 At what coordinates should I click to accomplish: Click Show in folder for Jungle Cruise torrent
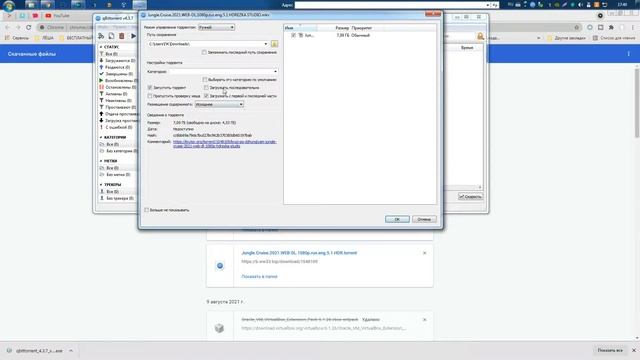click(x=259, y=277)
